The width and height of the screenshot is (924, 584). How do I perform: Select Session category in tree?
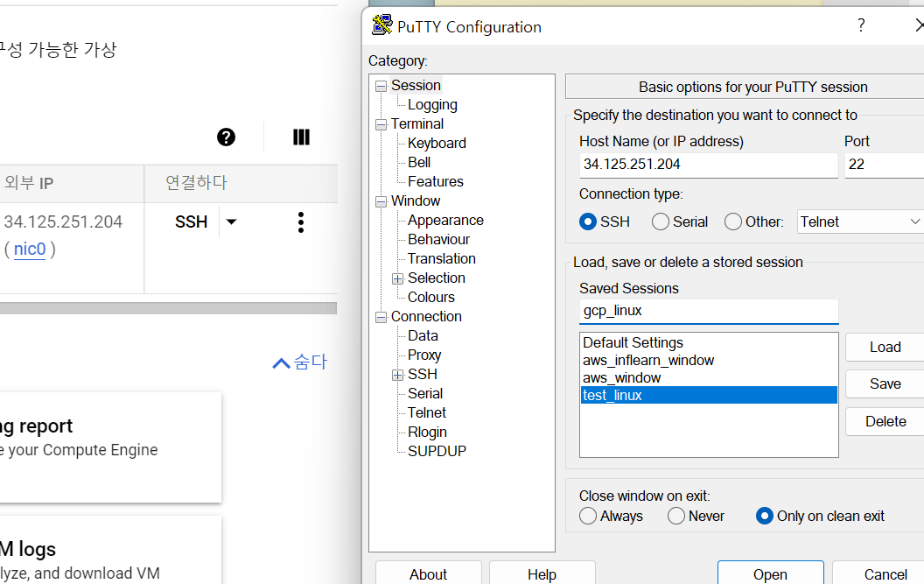click(416, 86)
